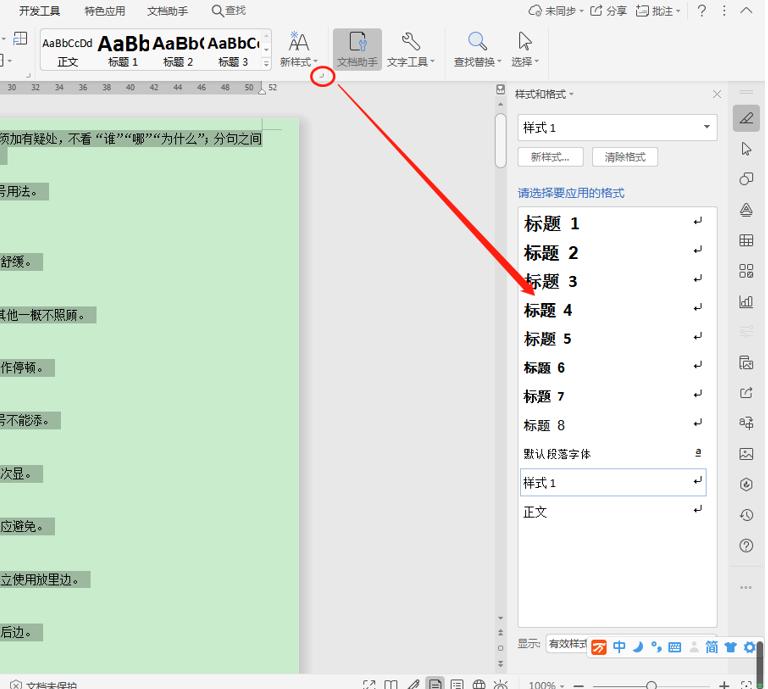Toggle the status bar pen writing mode icon
The width and height of the screenshot is (768, 689).
pos(413,685)
